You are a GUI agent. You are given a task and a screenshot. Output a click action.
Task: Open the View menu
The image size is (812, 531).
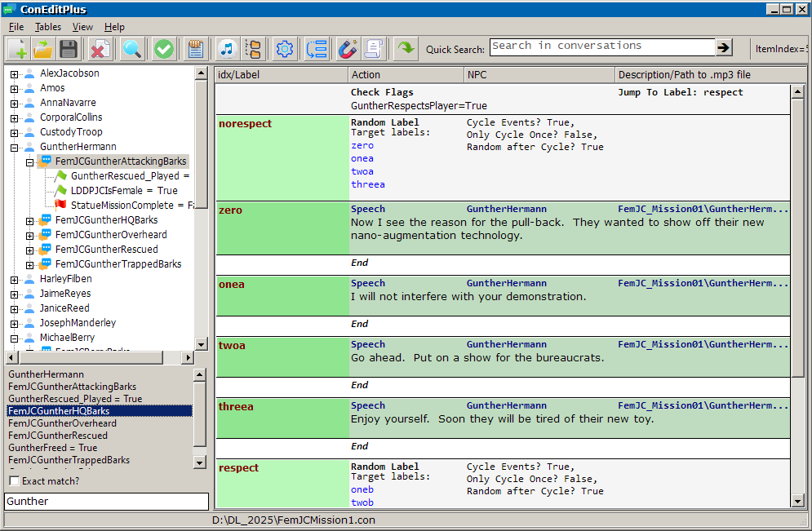pyautogui.click(x=82, y=27)
